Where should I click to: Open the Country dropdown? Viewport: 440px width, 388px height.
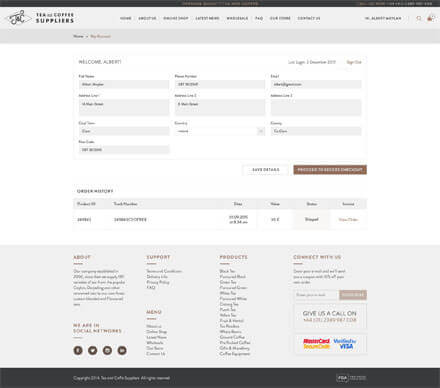click(220, 131)
